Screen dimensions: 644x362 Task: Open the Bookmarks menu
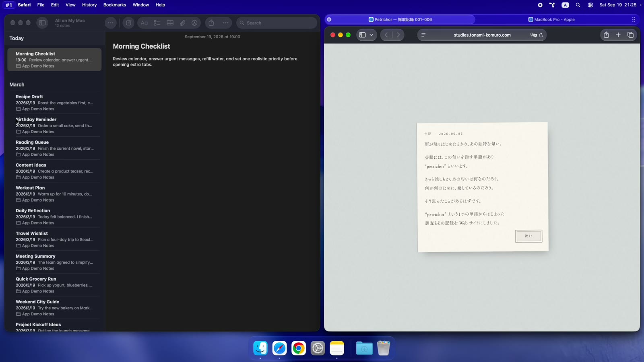[115, 5]
